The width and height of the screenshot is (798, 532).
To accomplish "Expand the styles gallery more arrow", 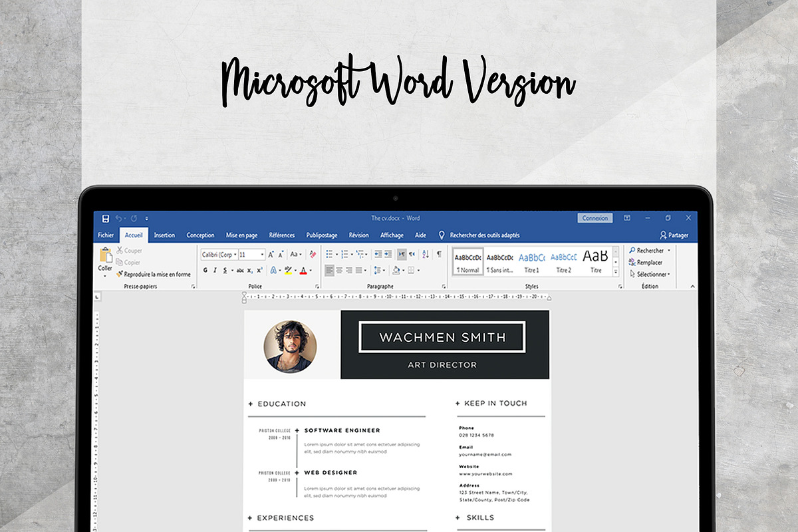I will (x=616, y=271).
